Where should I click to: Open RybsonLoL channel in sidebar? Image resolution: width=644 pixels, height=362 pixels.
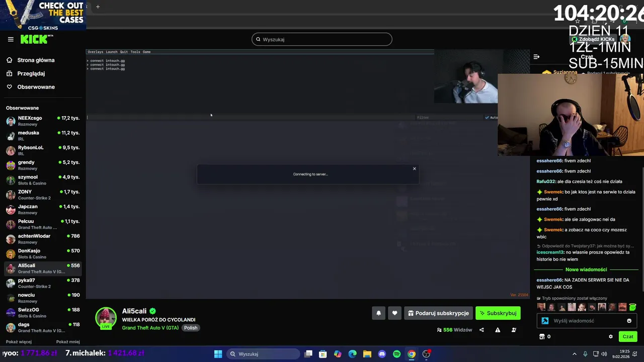[x=43, y=150]
